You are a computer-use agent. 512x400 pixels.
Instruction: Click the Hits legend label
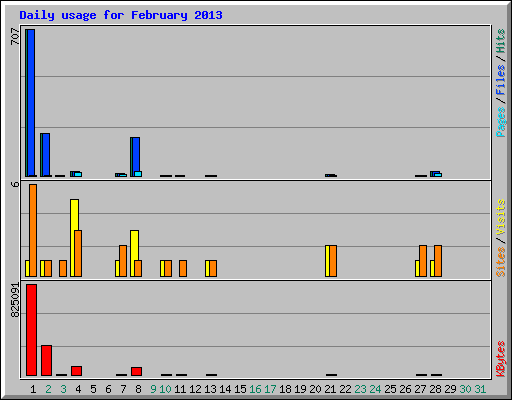500,41
